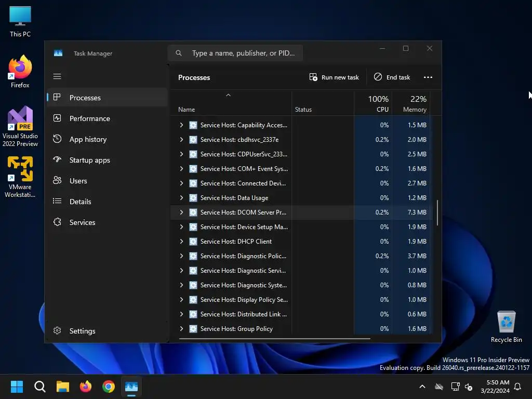Expand Service Host: DCOM Server Process row
532x399 pixels.
(x=181, y=212)
